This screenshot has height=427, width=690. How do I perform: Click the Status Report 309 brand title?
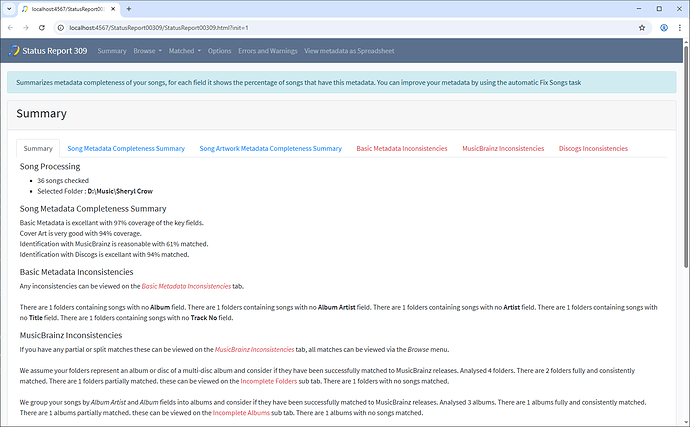55,51
